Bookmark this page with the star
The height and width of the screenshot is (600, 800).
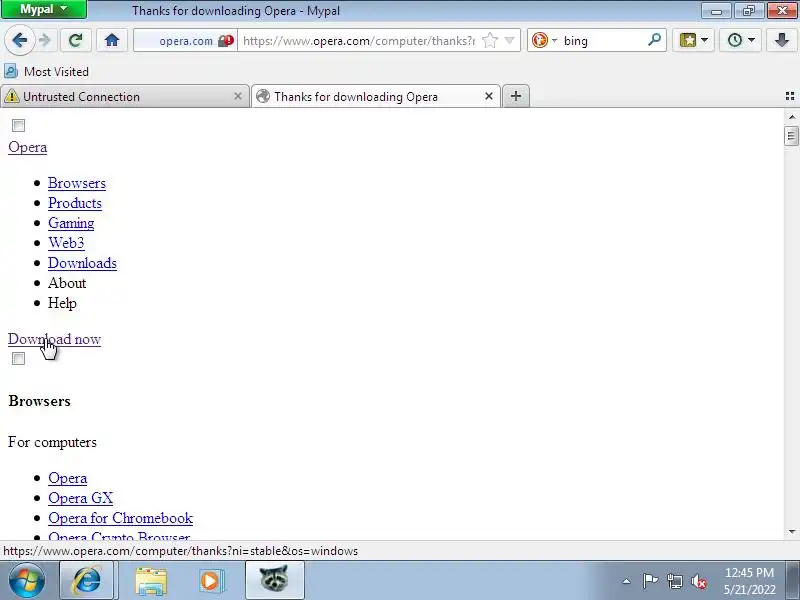tap(490, 40)
